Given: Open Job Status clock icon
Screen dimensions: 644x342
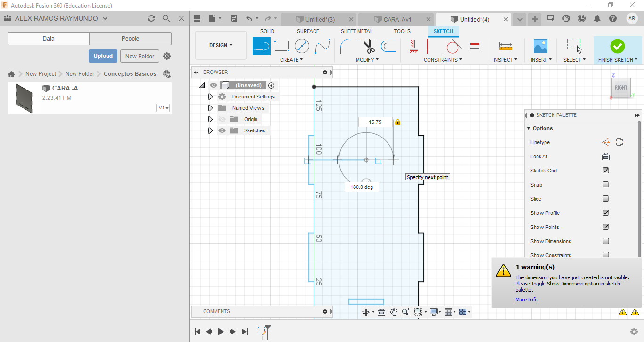Looking at the screenshot, I should tap(582, 18).
